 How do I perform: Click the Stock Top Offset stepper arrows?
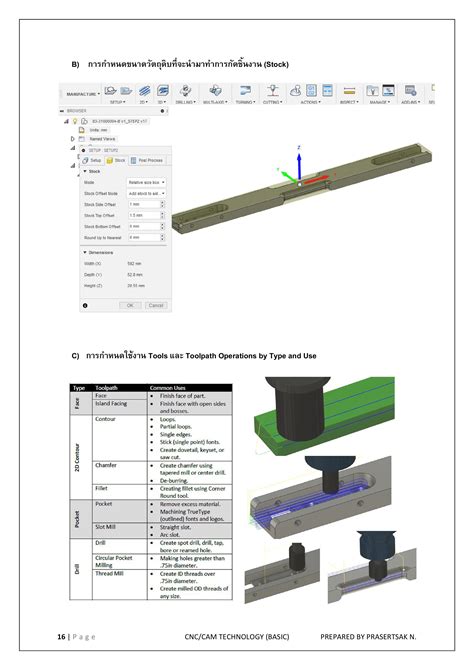(x=162, y=216)
